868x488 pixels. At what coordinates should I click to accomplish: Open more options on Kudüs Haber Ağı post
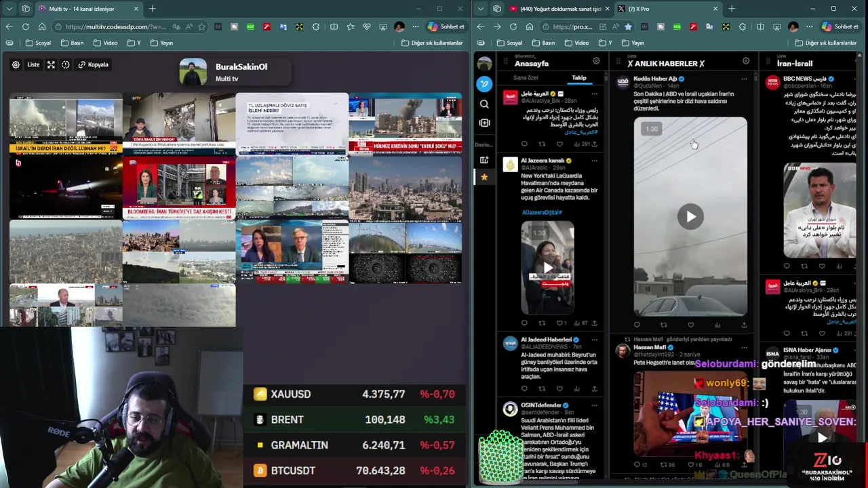744,79
